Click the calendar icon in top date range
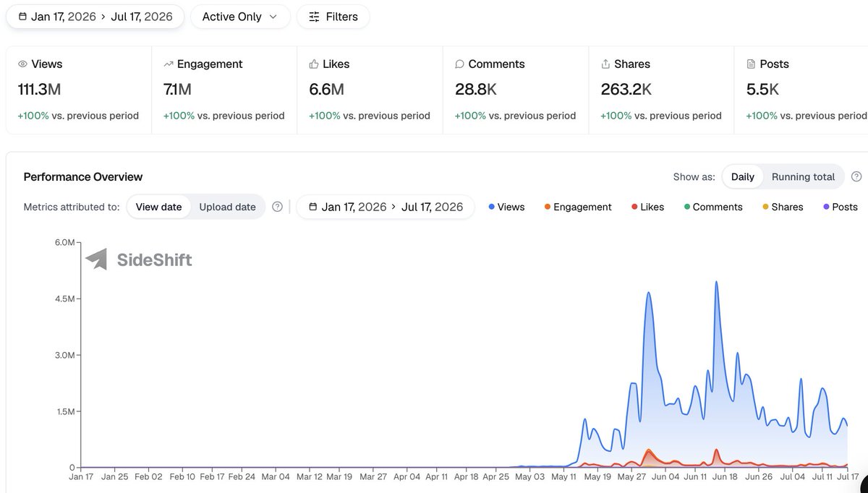Viewport: 868px width, 493px height. click(22, 17)
